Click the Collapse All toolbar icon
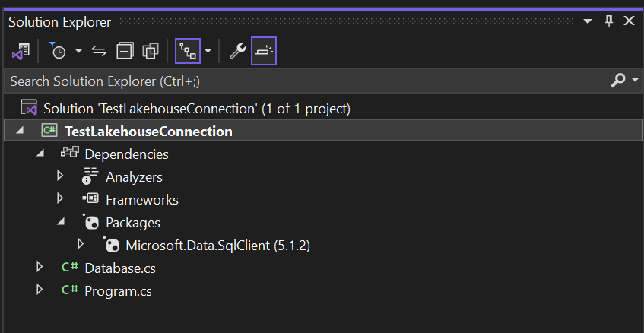The image size is (644, 333). point(125,52)
